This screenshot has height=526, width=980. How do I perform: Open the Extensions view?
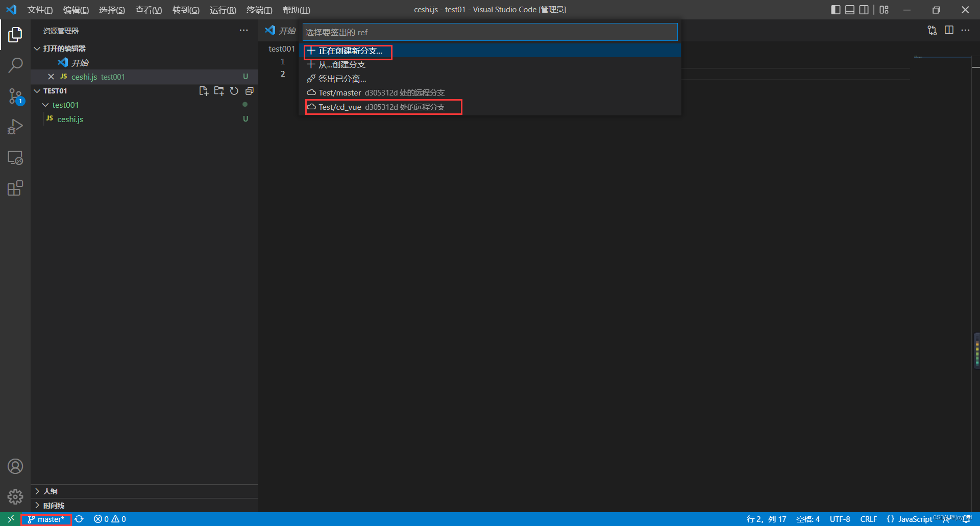tap(15, 188)
